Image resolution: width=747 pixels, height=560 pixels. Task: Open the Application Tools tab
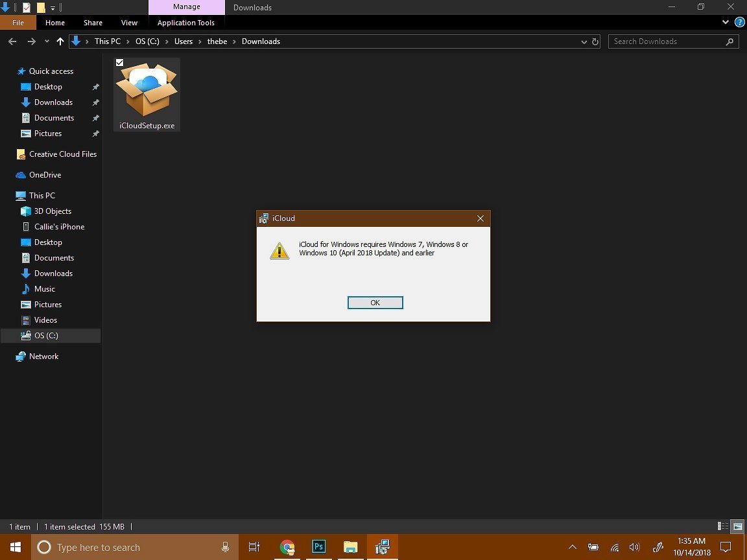186,23
